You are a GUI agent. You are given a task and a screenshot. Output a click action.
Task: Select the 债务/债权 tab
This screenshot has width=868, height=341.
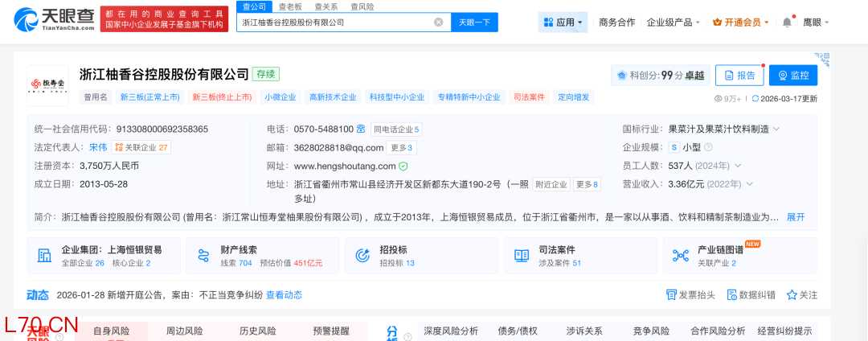518,331
